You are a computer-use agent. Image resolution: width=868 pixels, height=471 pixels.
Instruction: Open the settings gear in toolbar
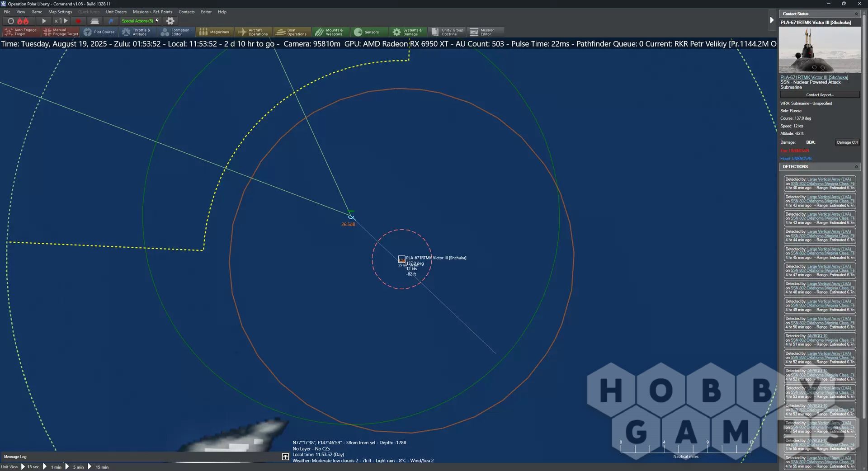click(x=170, y=21)
